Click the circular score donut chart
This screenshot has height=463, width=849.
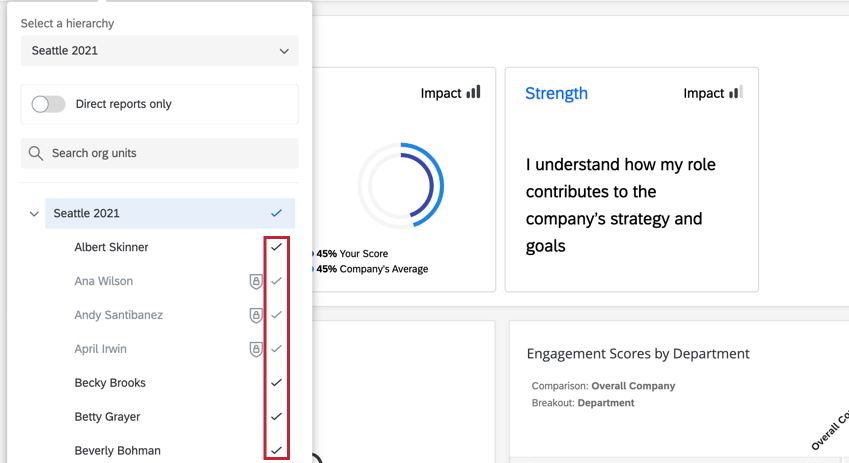click(x=401, y=186)
